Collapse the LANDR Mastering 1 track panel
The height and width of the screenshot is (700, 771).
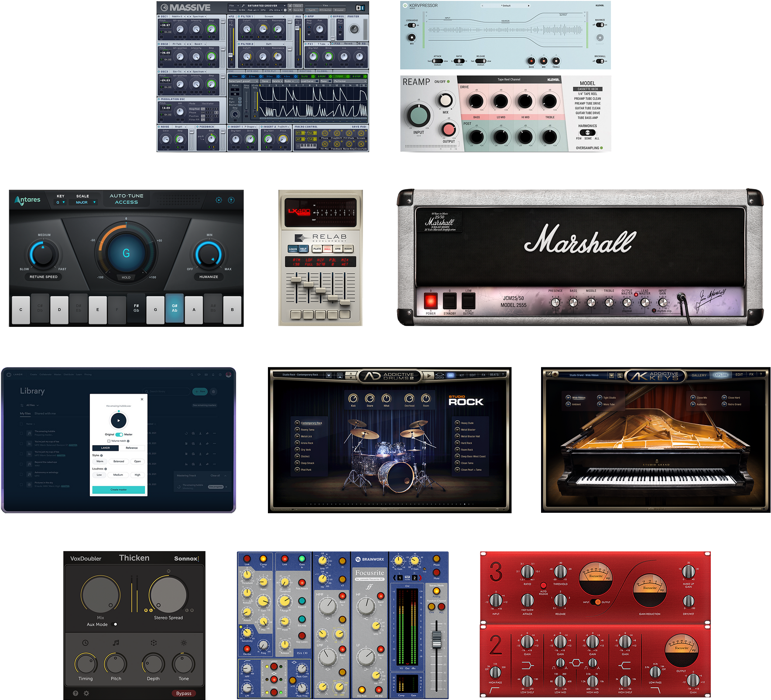tap(225, 476)
